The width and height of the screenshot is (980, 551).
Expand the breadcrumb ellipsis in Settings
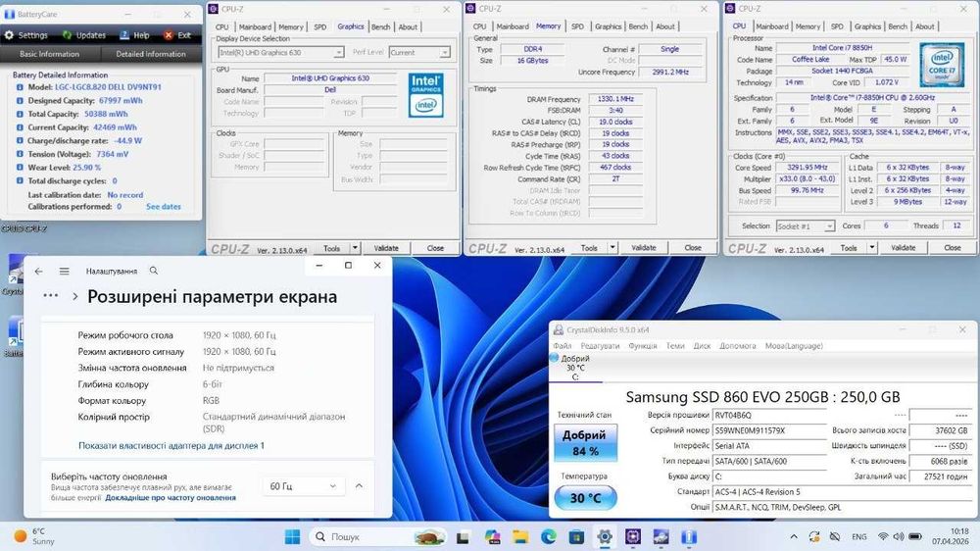pyautogui.click(x=51, y=296)
